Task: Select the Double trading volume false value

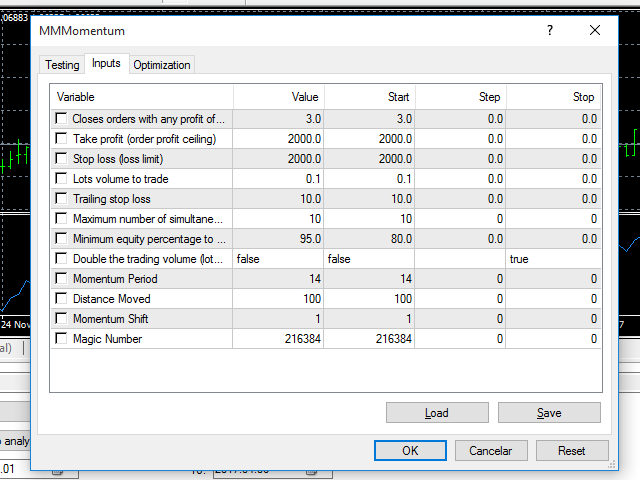Action: (279, 259)
